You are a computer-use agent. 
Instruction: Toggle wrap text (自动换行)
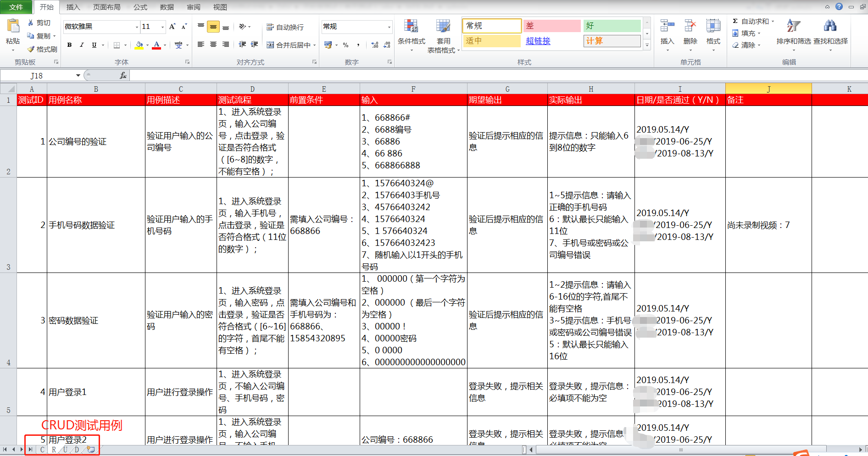tap(286, 27)
